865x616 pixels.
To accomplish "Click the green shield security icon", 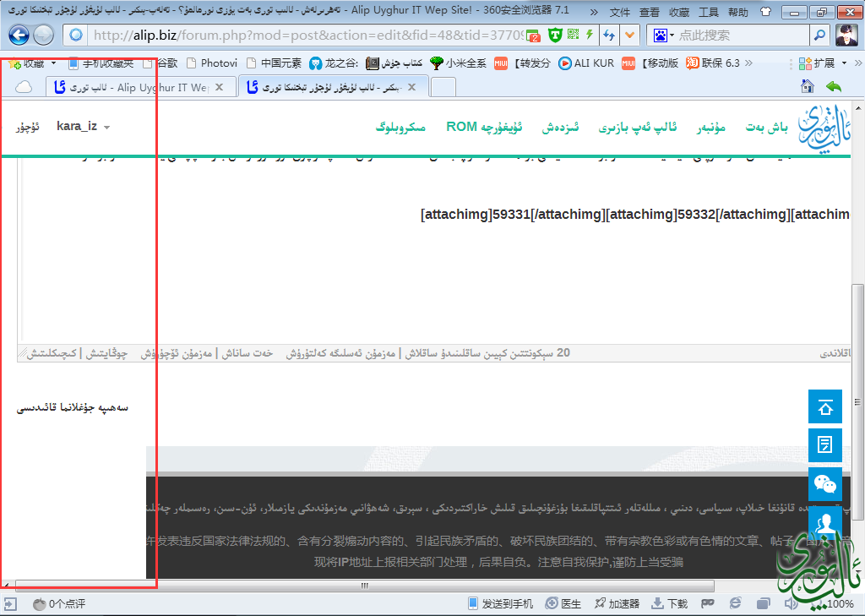I will pos(555,35).
